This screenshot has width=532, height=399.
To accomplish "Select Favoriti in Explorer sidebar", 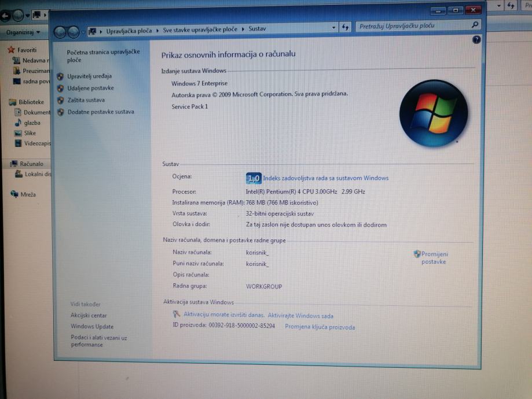I will (27, 50).
